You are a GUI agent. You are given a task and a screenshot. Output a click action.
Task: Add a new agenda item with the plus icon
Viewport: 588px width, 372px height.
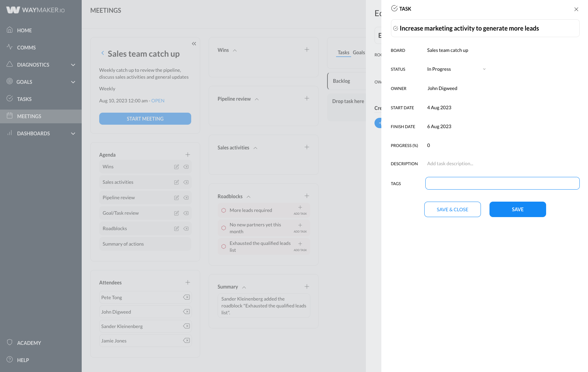click(x=188, y=155)
